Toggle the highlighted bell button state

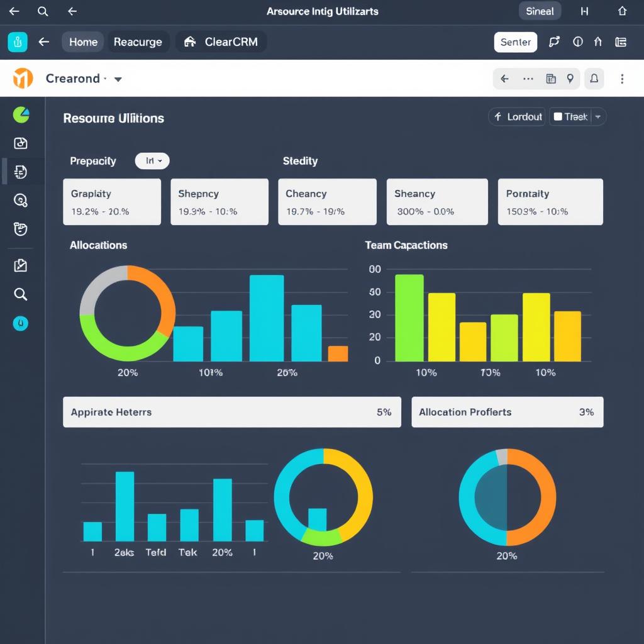click(x=592, y=79)
